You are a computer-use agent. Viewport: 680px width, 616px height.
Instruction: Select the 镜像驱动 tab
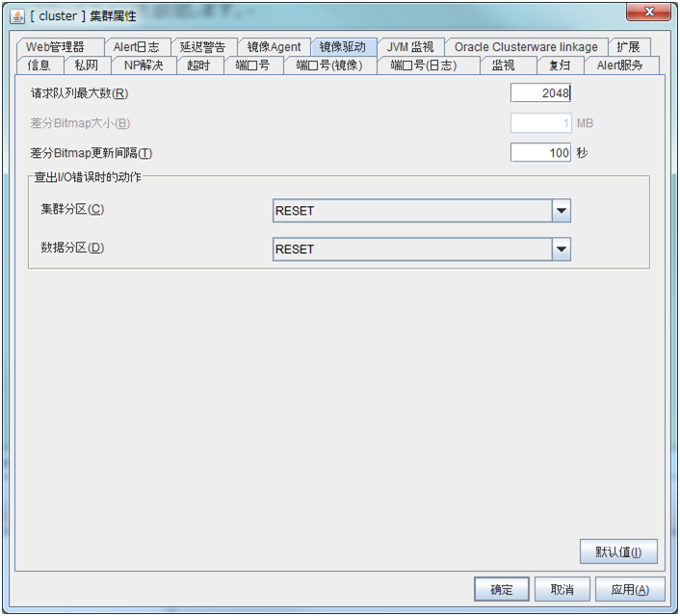tap(343, 47)
